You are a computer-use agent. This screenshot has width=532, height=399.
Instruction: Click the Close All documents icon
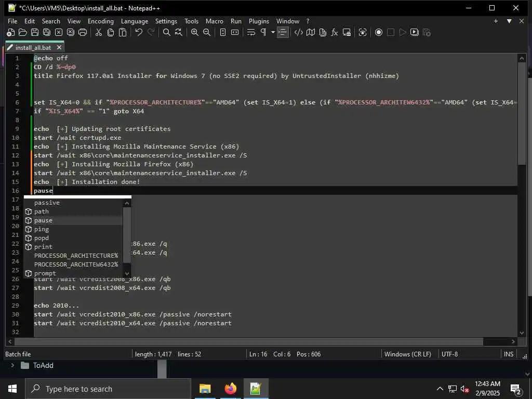(71, 33)
